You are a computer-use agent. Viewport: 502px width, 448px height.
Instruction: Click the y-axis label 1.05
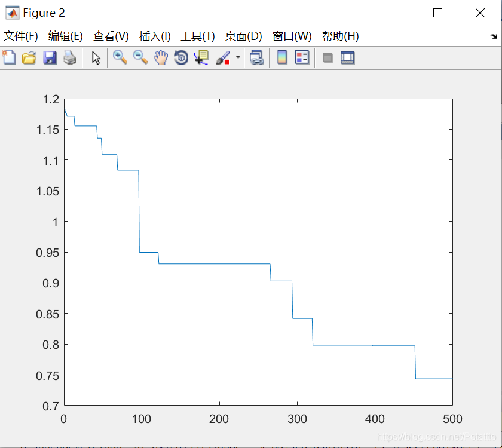click(48, 191)
